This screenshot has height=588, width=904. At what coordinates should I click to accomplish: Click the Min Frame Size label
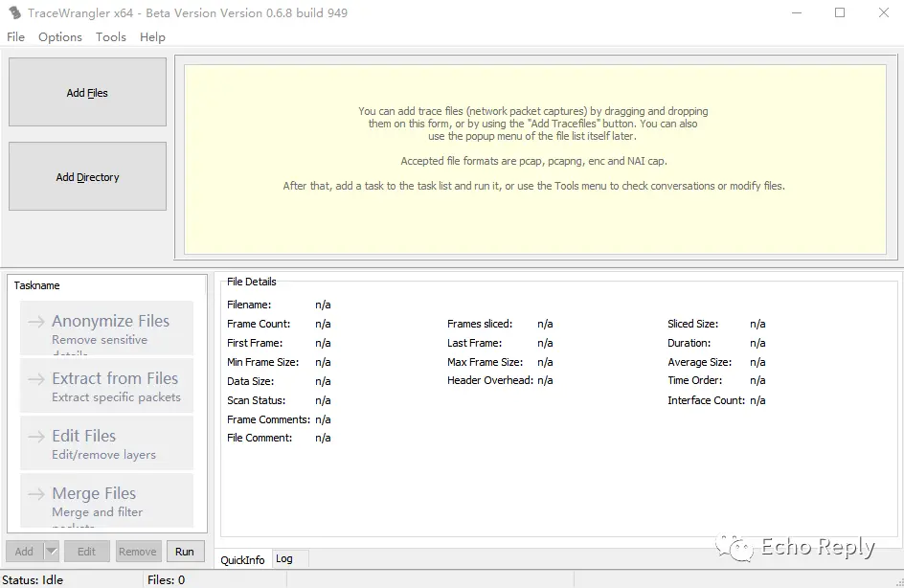[263, 362]
